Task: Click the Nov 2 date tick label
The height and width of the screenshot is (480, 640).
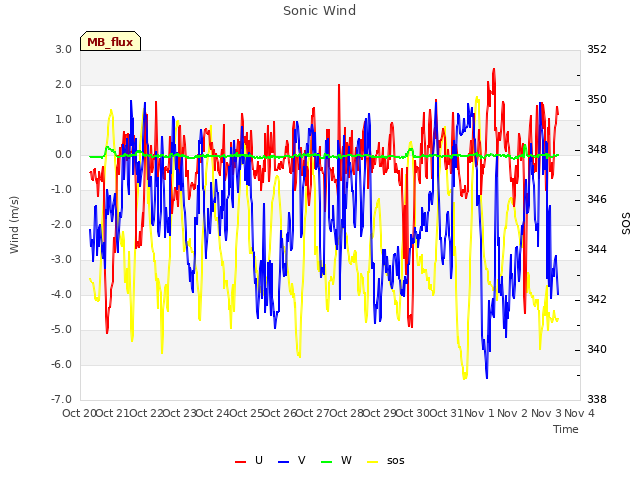Action: (x=513, y=413)
